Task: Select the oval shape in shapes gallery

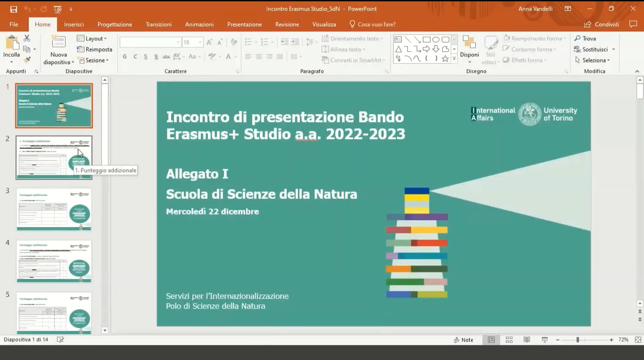Action: click(x=436, y=39)
